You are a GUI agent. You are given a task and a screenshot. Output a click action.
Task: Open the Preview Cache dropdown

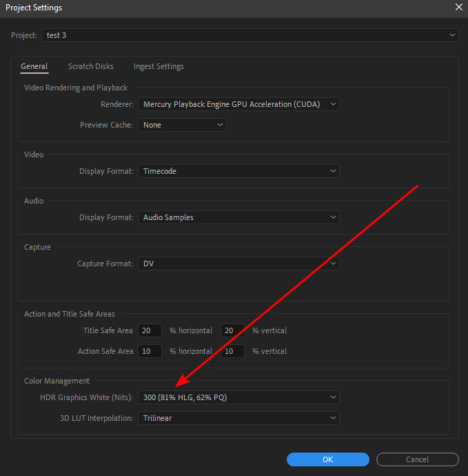[x=182, y=125]
